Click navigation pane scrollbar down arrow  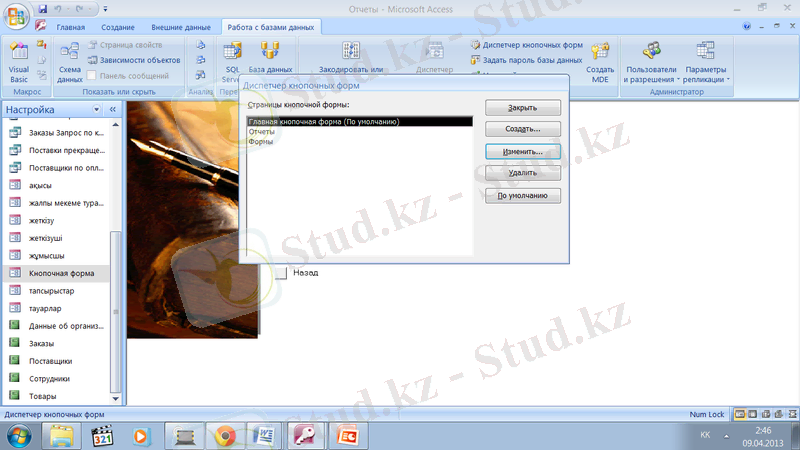(116, 398)
